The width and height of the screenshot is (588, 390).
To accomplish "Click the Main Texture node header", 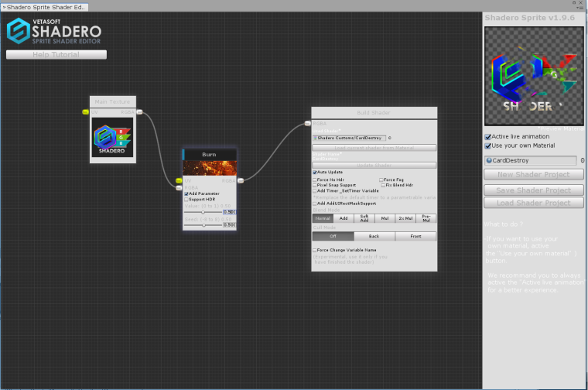I will click(113, 101).
